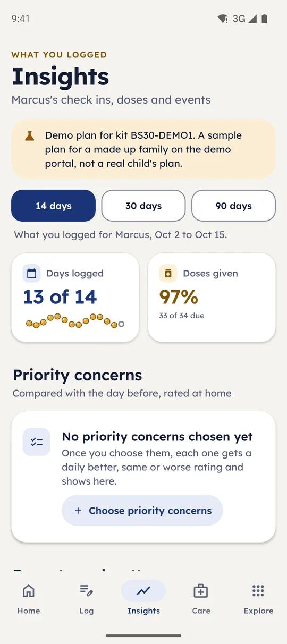Select the Insights trend line icon
The height and width of the screenshot is (644, 287).
coord(143,591)
